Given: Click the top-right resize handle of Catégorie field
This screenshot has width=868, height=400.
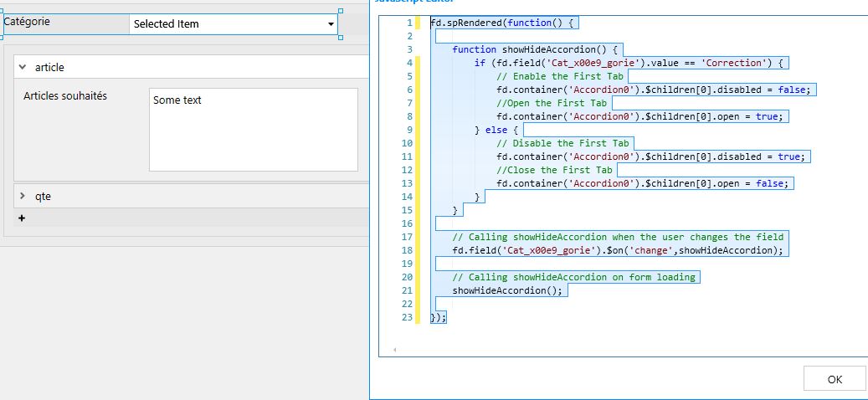Looking at the screenshot, I should (x=339, y=11).
